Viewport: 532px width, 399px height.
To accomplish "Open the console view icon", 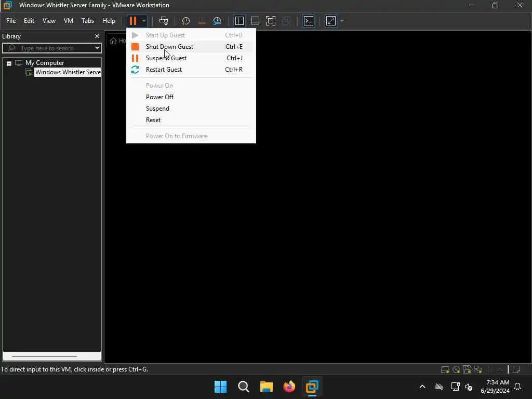I will pos(309,21).
